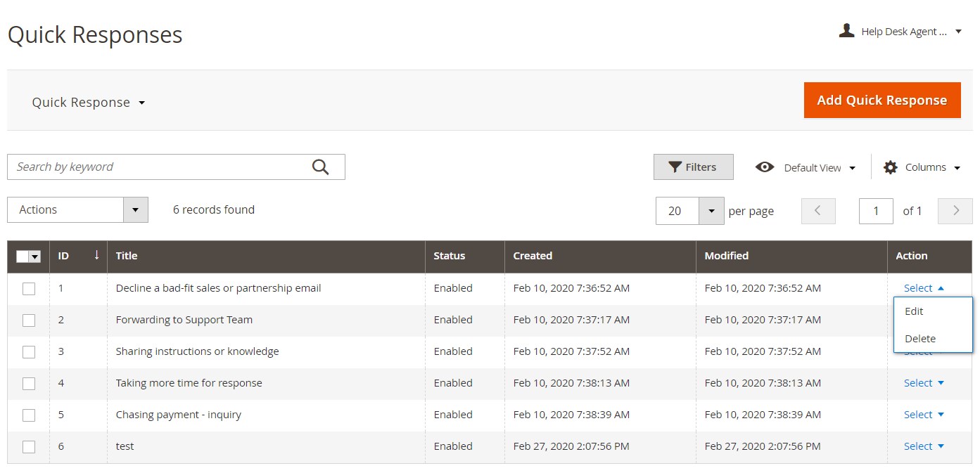Click Created date 'Feb 27, 2020 2:07:56 PM'
Image resolution: width=980 pixels, height=473 pixels.
pyautogui.click(x=571, y=446)
